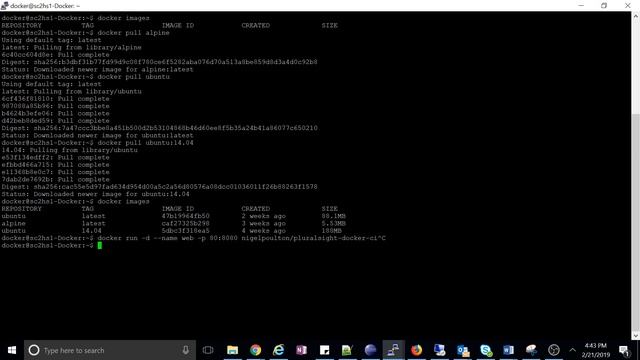Launch Google Chrome from the taskbar
Viewport: 640px width, 360px height.
256,350
